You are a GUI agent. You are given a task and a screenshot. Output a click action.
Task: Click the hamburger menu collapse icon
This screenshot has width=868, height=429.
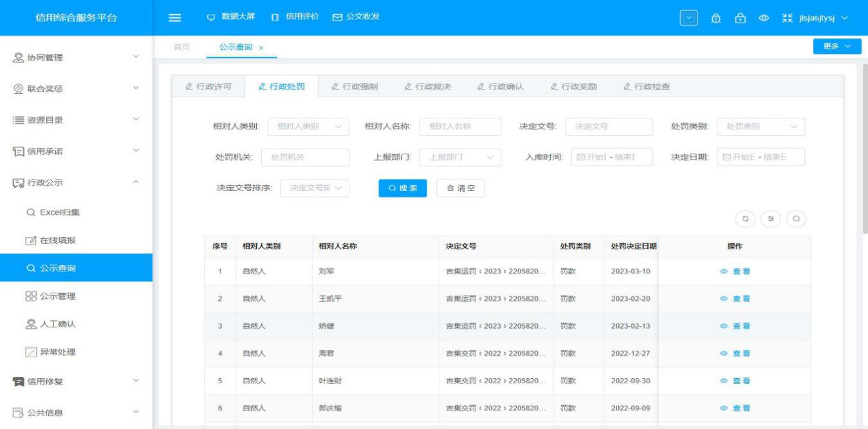[174, 17]
